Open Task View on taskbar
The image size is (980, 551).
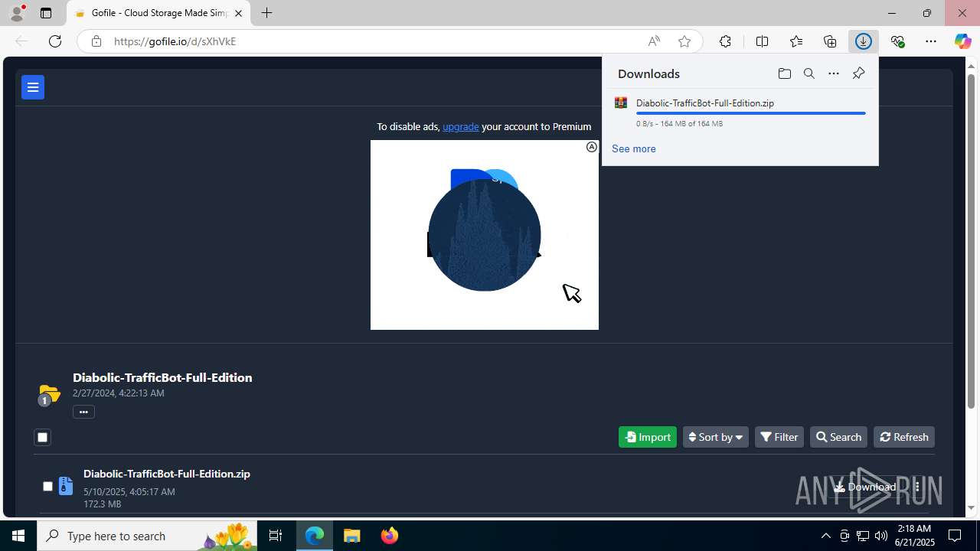click(276, 536)
